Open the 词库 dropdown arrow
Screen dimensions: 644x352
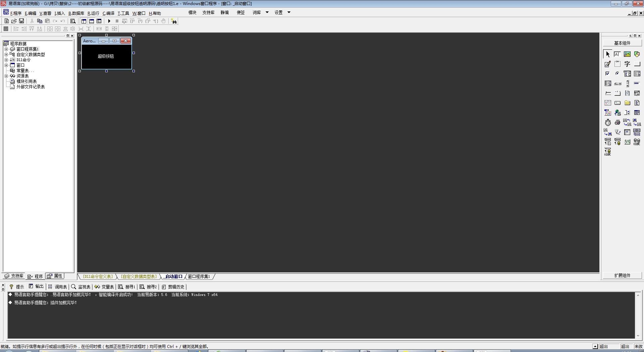267,12
